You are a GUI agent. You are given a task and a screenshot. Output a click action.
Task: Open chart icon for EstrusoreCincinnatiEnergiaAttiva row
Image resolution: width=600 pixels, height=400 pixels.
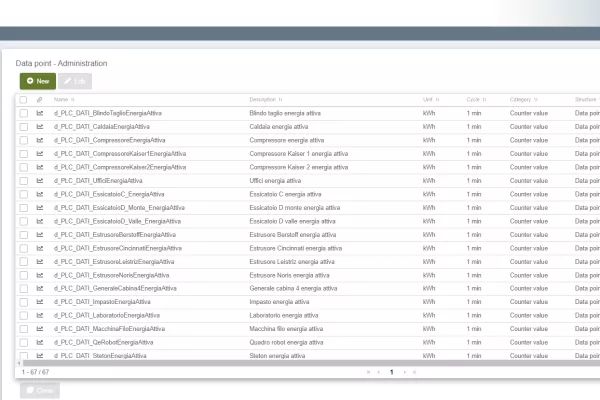[x=40, y=248]
